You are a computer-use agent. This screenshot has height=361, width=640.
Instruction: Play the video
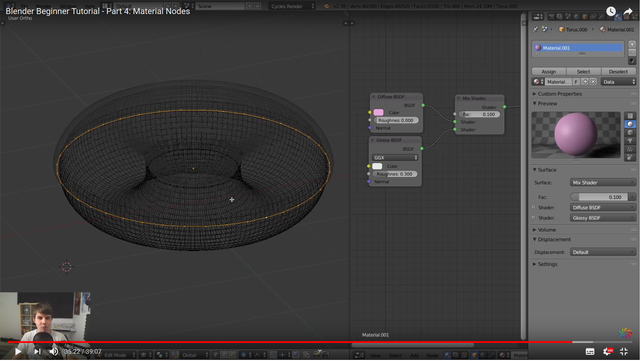point(18,351)
